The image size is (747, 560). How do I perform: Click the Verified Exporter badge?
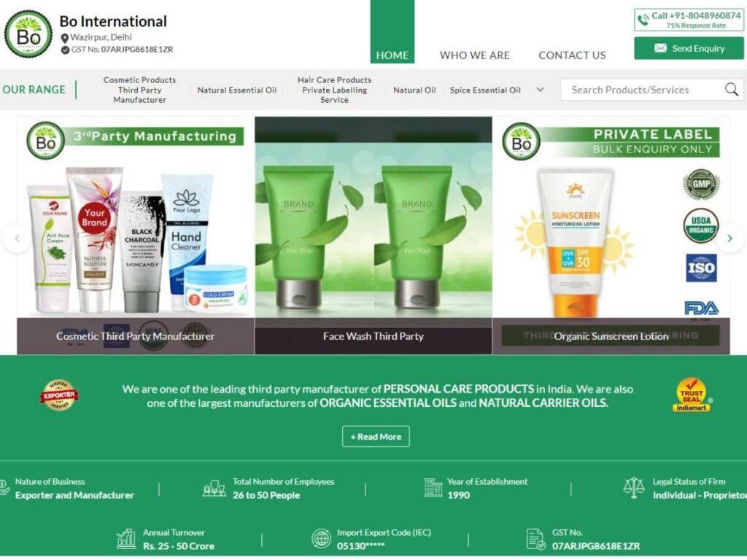pyautogui.click(x=59, y=394)
